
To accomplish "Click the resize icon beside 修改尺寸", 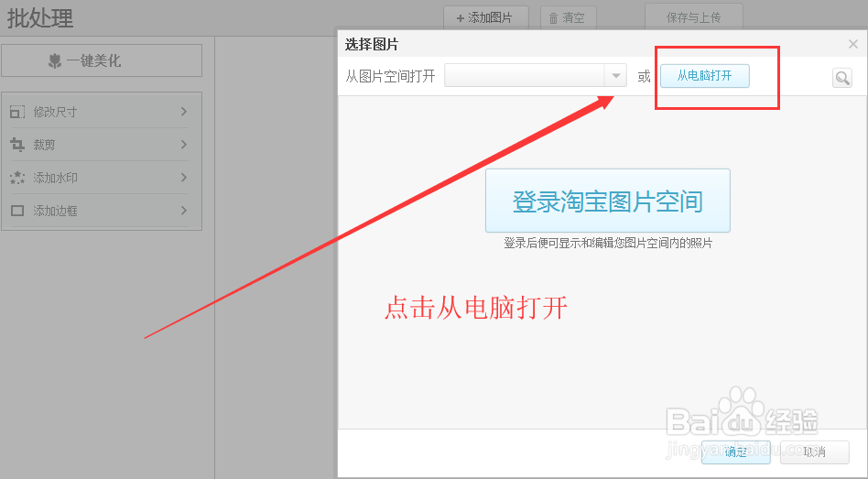I will pos(17,112).
